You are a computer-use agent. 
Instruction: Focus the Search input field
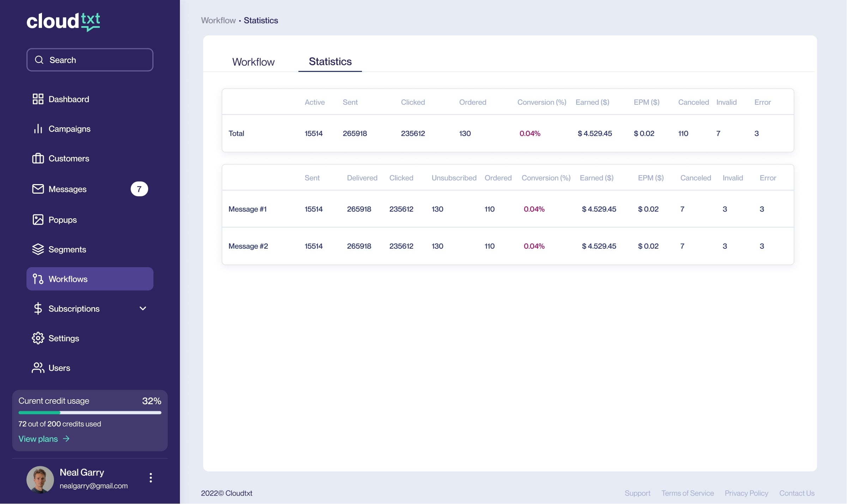(x=90, y=60)
